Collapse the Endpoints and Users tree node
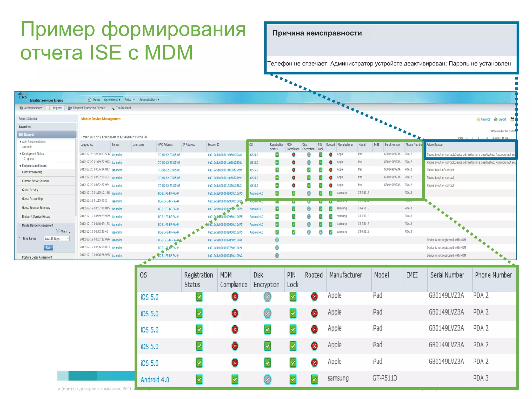The width and height of the screenshot is (532, 399). click(x=20, y=166)
